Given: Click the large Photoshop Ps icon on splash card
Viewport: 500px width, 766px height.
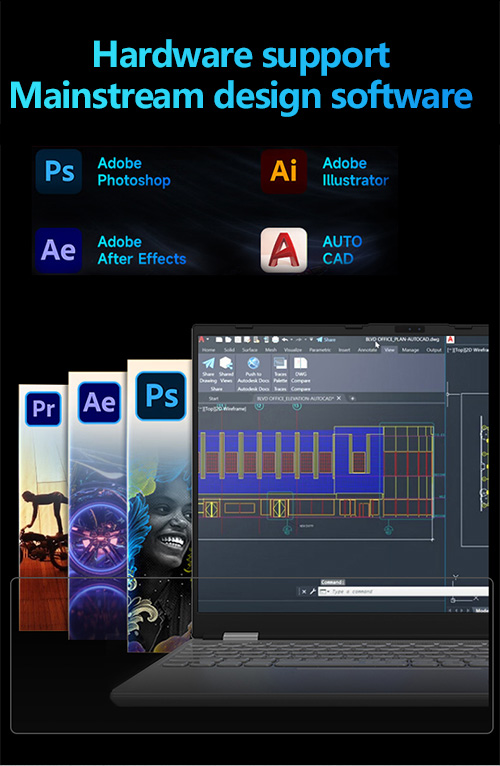Looking at the screenshot, I should click(161, 396).
